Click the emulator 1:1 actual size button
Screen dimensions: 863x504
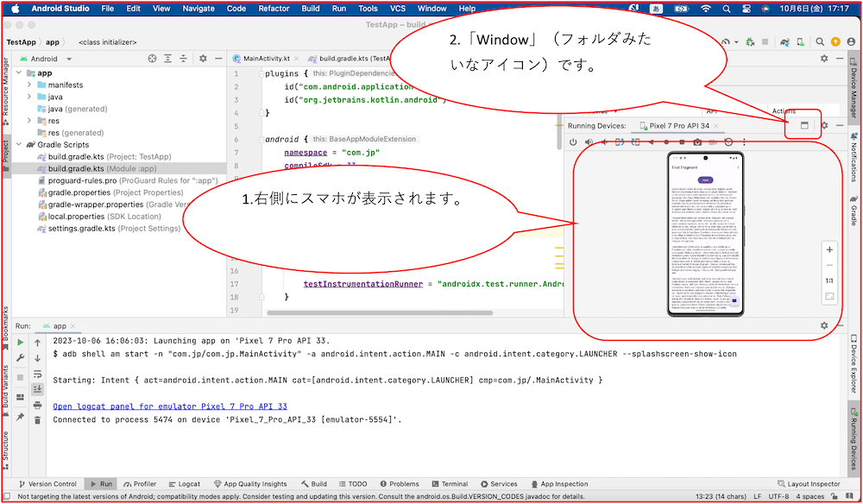(829, 280)
